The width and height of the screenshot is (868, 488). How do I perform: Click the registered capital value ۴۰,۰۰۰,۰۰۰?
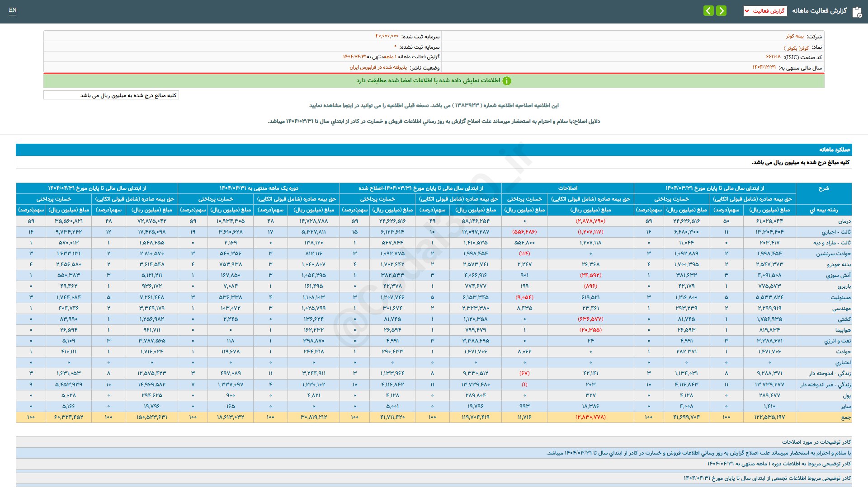387,36
